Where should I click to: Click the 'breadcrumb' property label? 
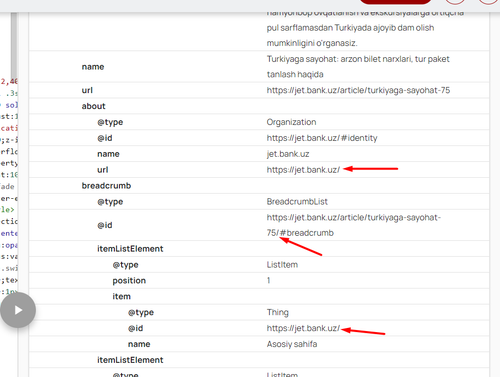106,186
